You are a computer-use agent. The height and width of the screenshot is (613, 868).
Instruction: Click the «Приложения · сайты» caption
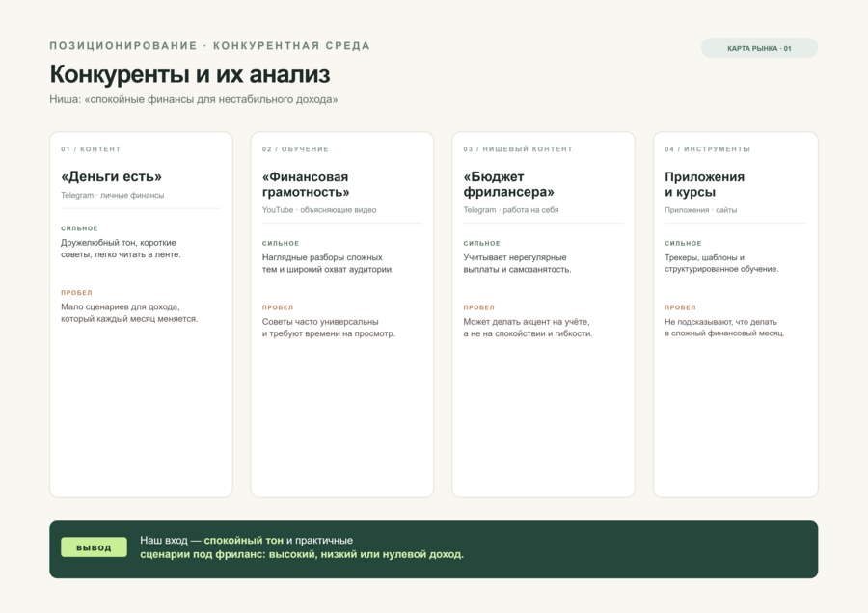701,210
